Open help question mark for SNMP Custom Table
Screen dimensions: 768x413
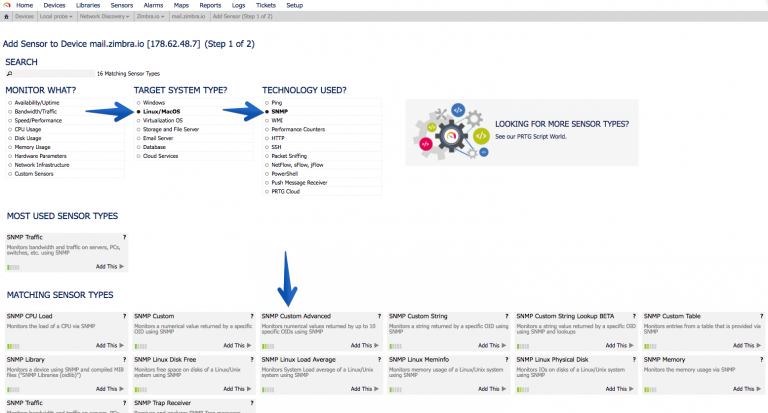[x=761, y=316]
